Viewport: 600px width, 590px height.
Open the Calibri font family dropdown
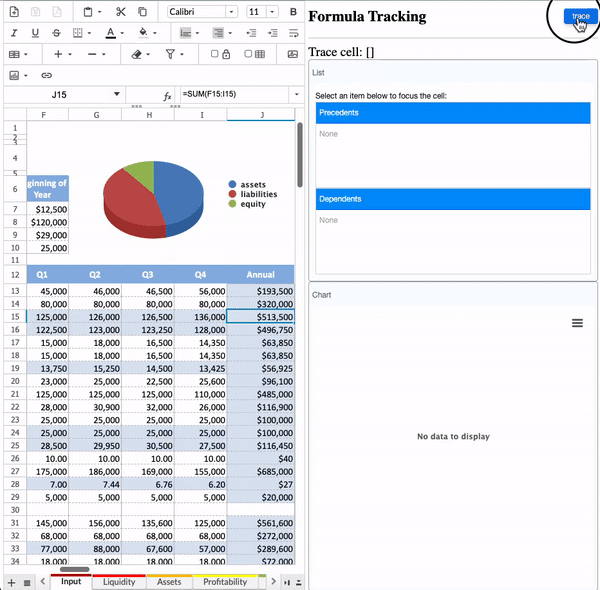click(231, 12)
